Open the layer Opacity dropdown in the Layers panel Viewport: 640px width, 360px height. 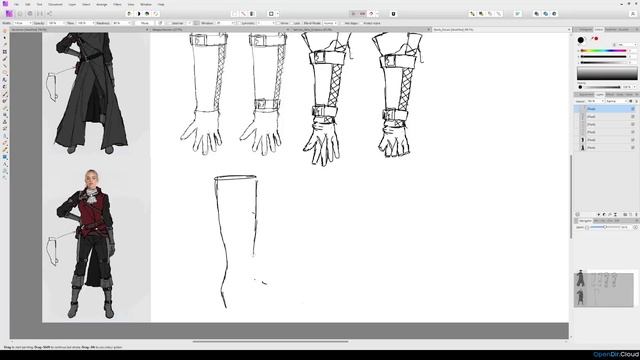coord(595,101)
